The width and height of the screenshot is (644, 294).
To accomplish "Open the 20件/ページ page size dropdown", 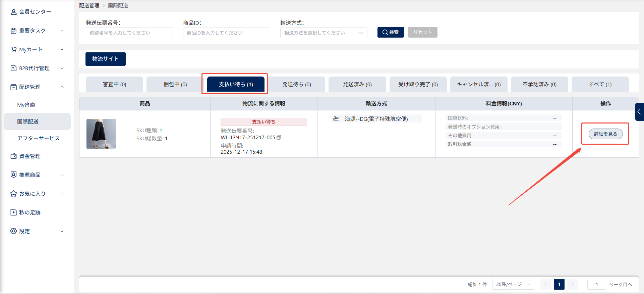I will pyautogui.click(x=513, y=284).
